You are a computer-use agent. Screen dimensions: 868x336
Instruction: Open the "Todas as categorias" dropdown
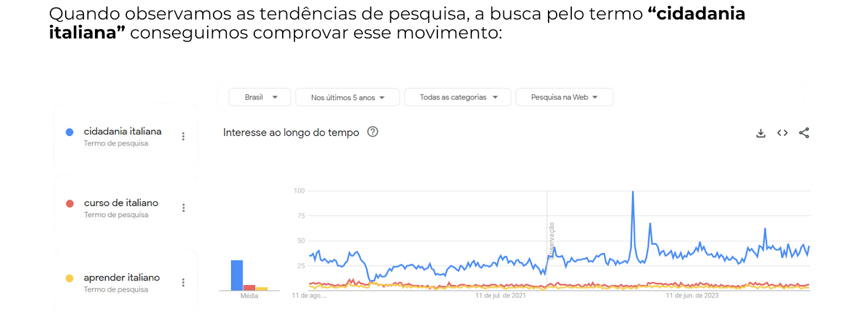[457, 97]
